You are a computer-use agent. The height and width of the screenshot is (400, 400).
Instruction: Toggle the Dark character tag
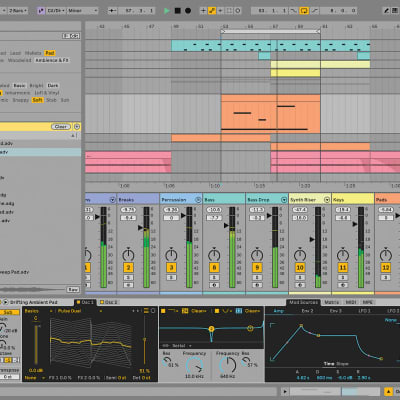tap(53, 86)
